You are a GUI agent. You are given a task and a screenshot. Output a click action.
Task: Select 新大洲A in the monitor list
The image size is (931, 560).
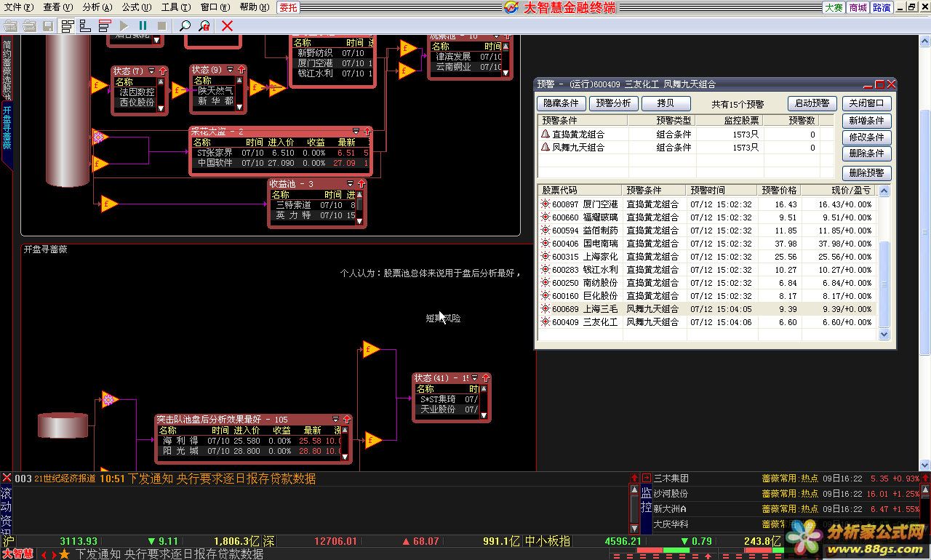click(x=670, y=508)
